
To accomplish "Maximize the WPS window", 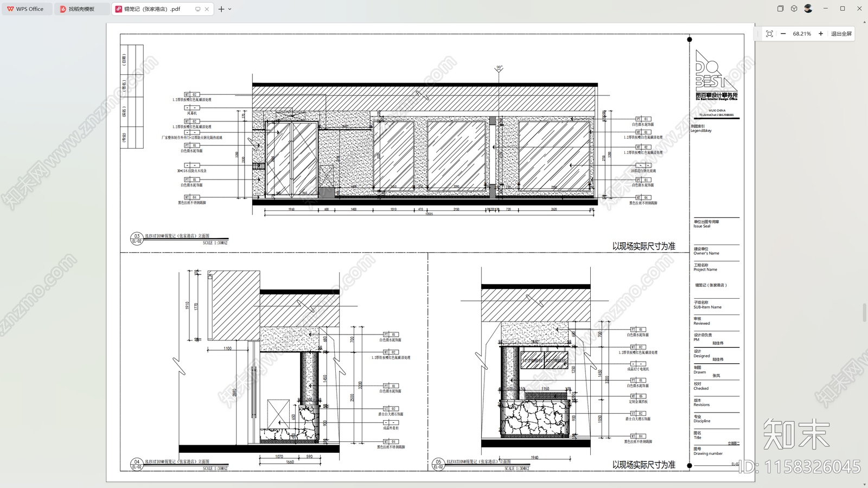I will [843, 9].
